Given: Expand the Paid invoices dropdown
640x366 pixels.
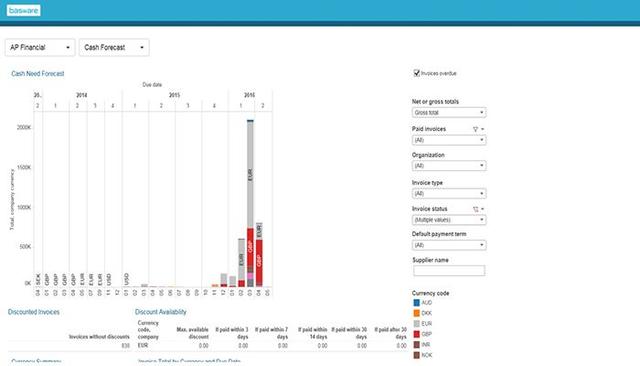Looking at the screenshot, I should [449, 140].
